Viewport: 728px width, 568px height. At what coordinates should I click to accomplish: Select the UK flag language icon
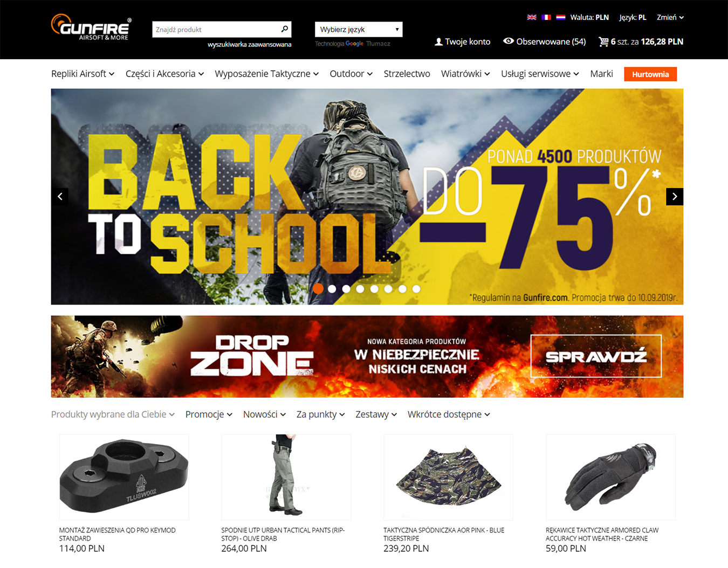[x=532, y=17]
